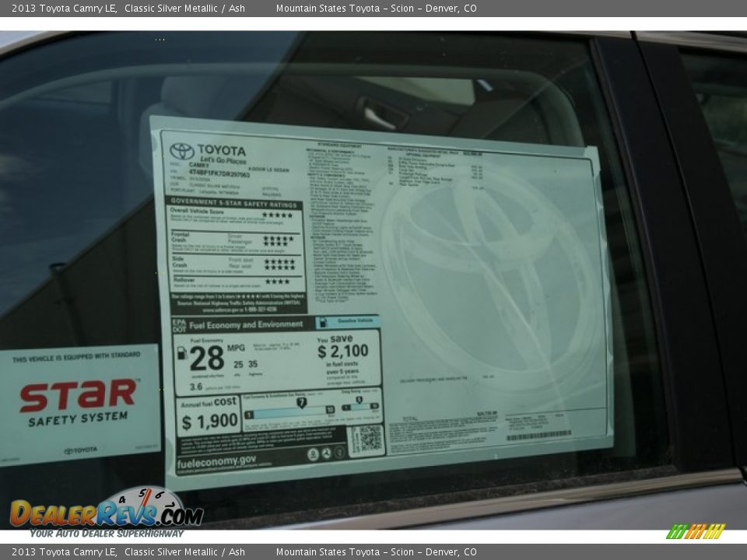Click the Government 5-Star Safety Ratings heading

(234, 203)
